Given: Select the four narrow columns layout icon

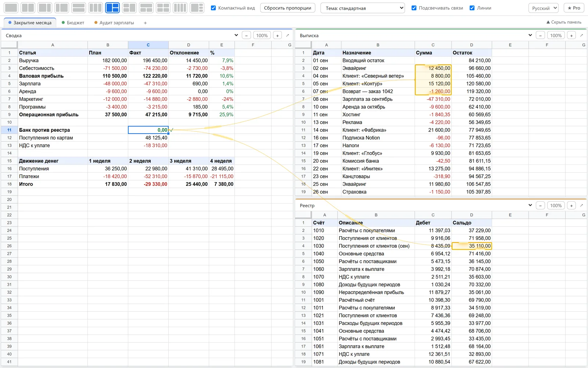Looking at the screenshot, I should point(180,8).
